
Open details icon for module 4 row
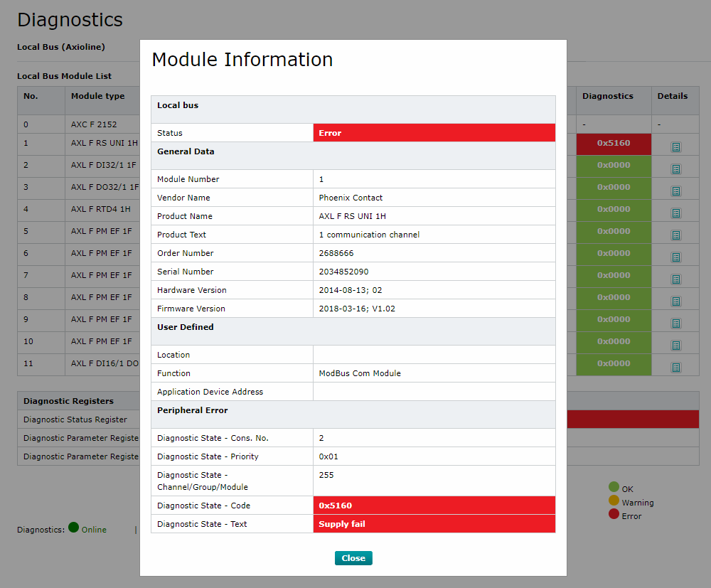tap(675, 213)
